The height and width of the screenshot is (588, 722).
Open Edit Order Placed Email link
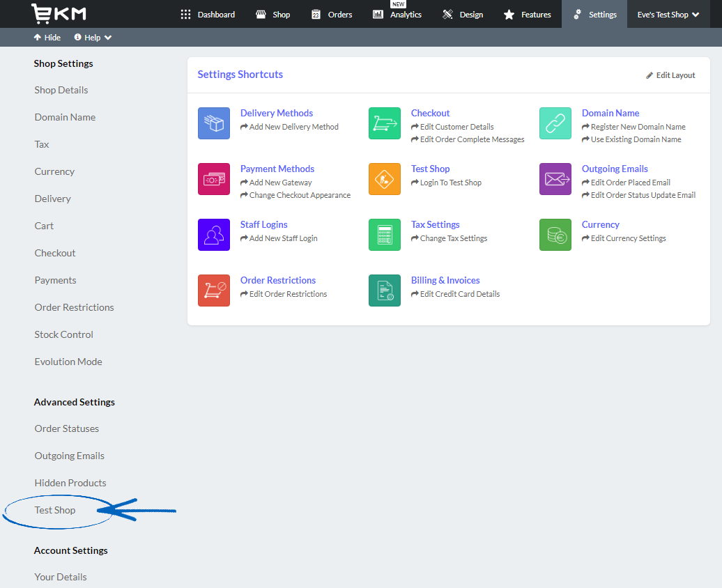tap(627, 183)
